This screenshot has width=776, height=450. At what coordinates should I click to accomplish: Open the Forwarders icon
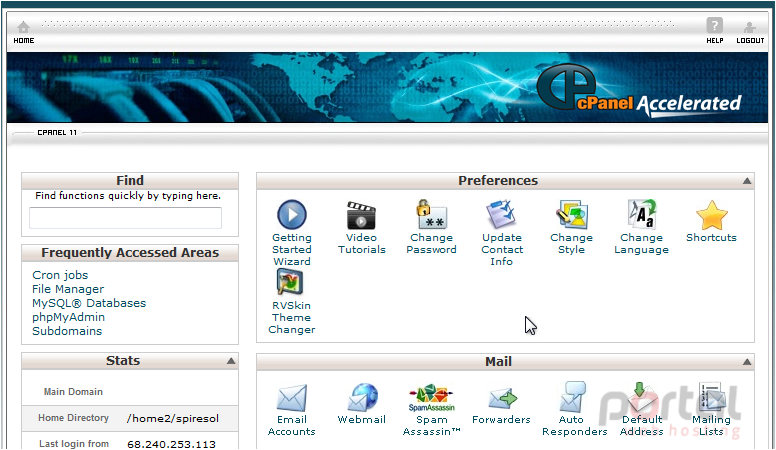[x=502, y=399]
